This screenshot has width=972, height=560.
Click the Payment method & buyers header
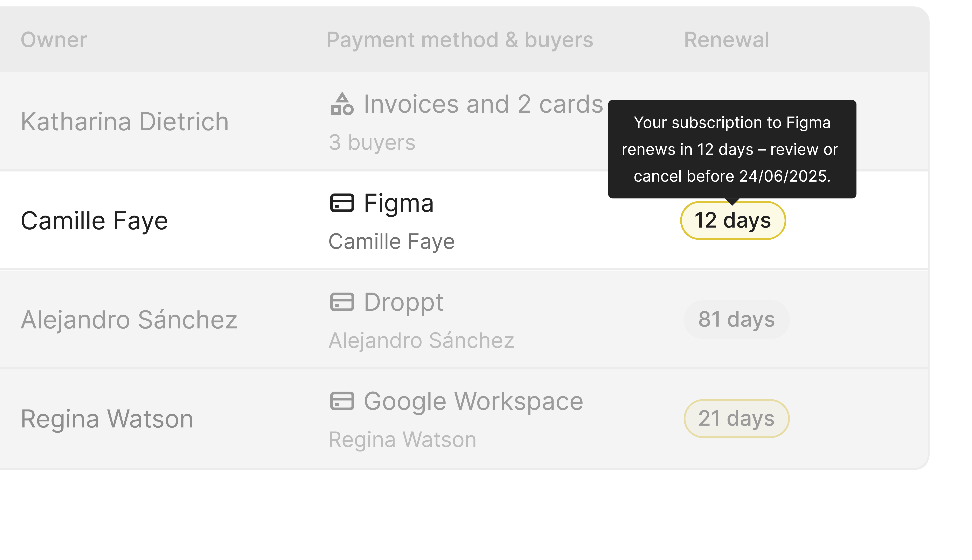tap(460, 40)
